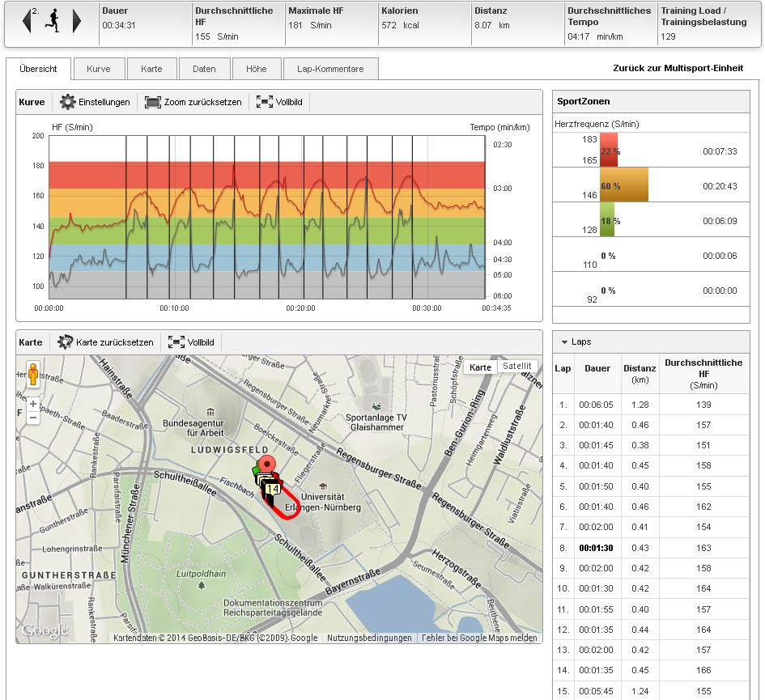Switch to the Kurve tab

click(x=98, y=69)
